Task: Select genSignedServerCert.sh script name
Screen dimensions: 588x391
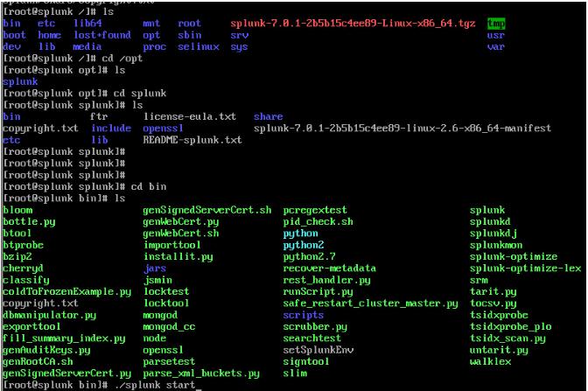Action: click(207, 210)
